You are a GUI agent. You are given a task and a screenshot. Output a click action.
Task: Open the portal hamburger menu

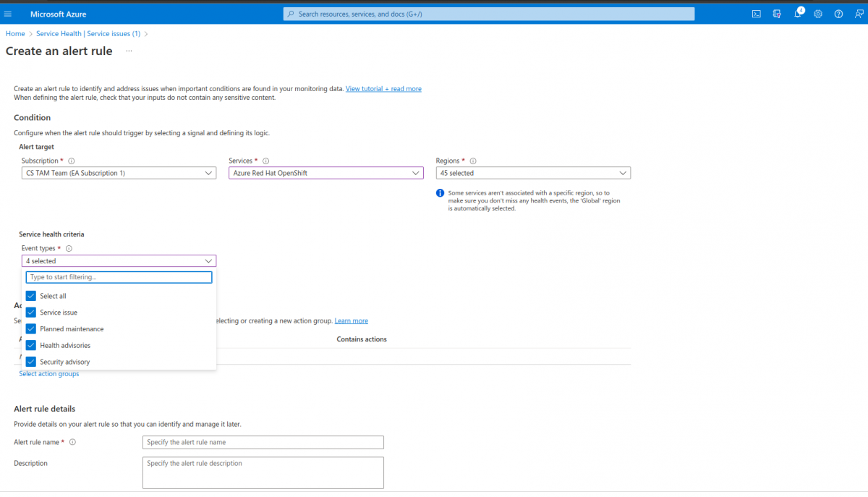pos(9,13)
